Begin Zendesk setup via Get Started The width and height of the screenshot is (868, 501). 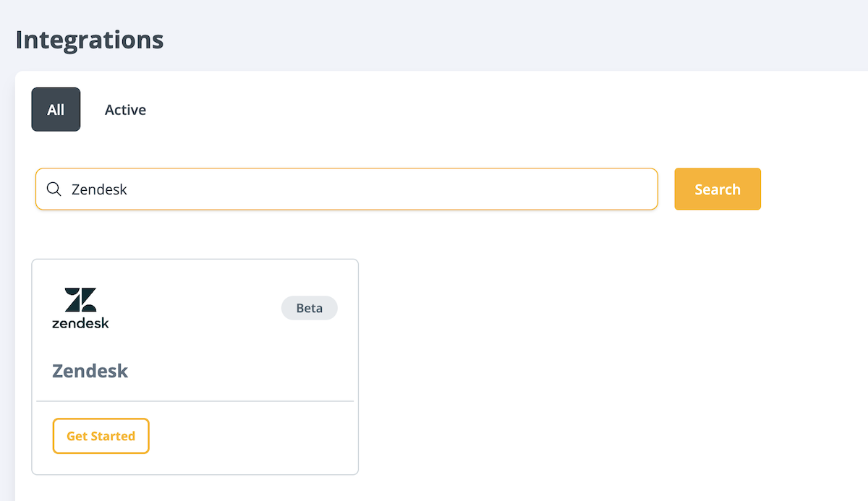(x=101, y=435)
